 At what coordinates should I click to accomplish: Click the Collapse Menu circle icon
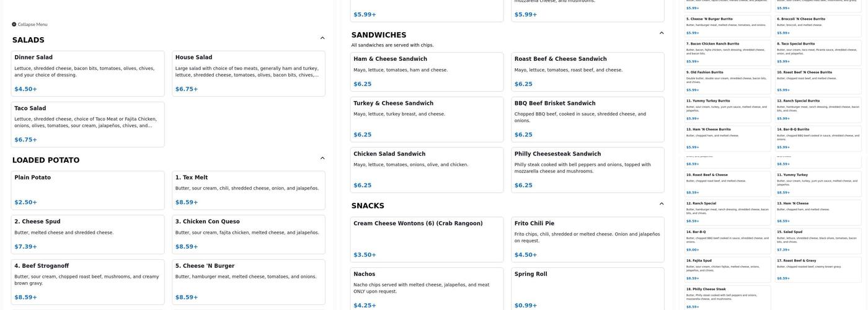click(x=14, y=25)
